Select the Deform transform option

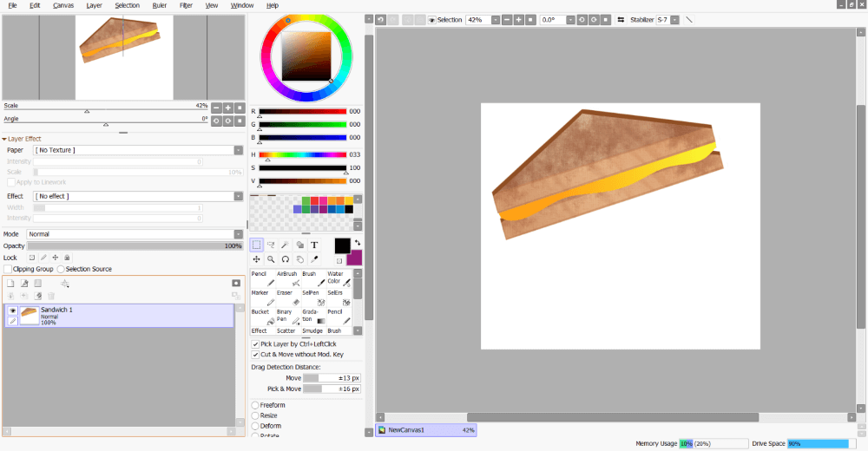coord(255,426)
